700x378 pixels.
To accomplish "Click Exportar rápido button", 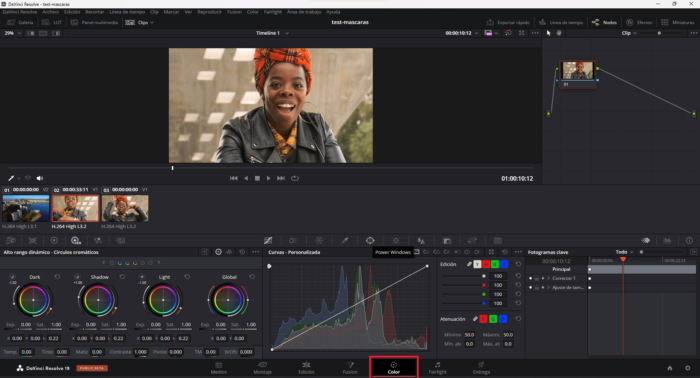I will [508, 22].
